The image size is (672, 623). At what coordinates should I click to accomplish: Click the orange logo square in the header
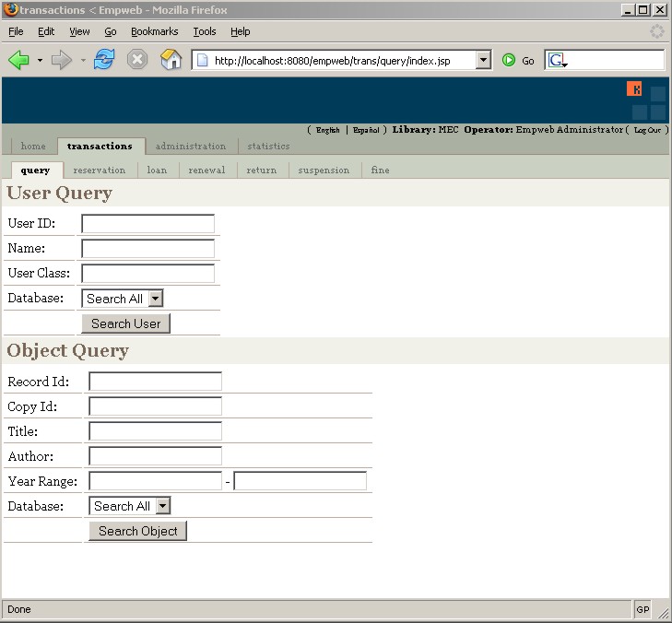point(634,89)
